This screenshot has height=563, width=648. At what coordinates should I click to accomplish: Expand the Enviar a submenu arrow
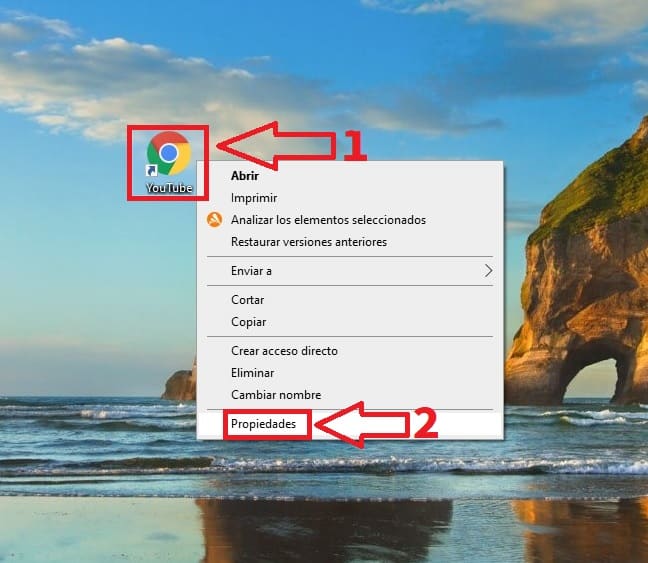tap(488, 271)
